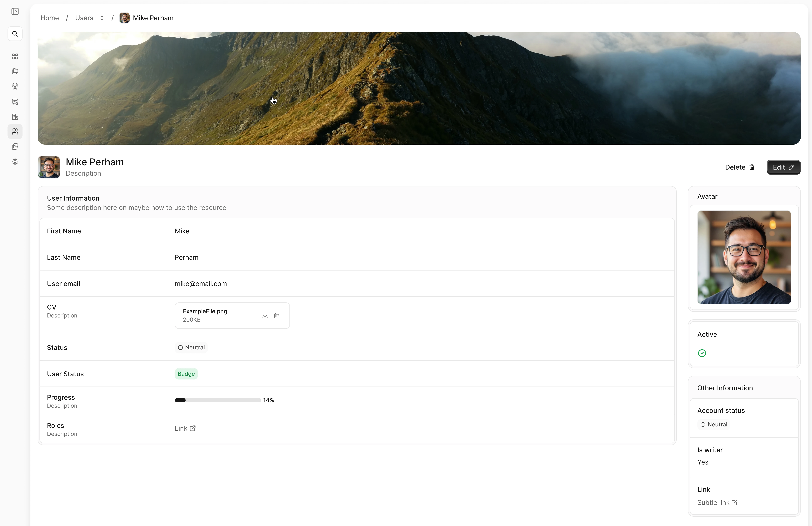Viewport: 812px width, 526px height.
Task: Click the Yes value under Is writer
Action: [x=703, y=462]
